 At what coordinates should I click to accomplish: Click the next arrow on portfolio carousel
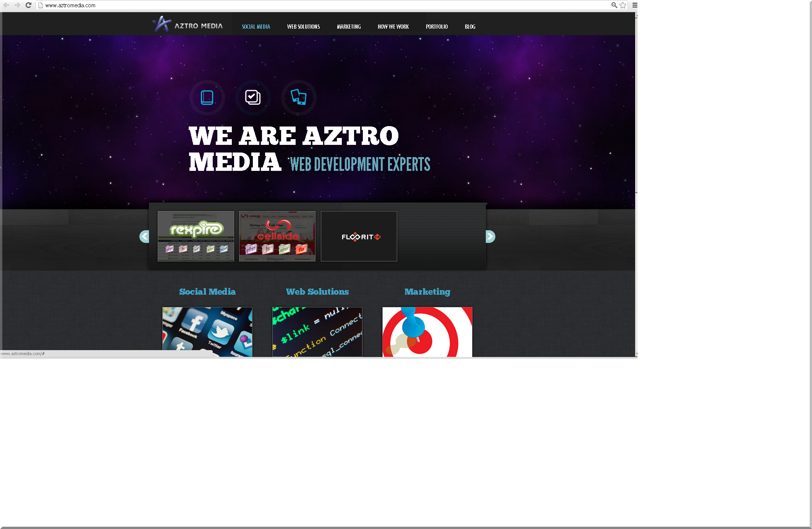click(x=490, y=237)
